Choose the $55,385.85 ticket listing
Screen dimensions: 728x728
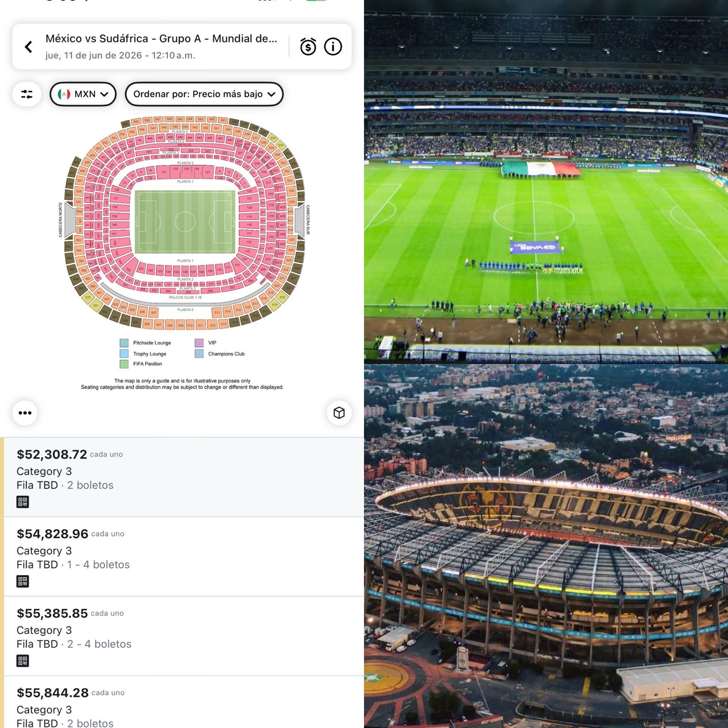click(182, 630)
